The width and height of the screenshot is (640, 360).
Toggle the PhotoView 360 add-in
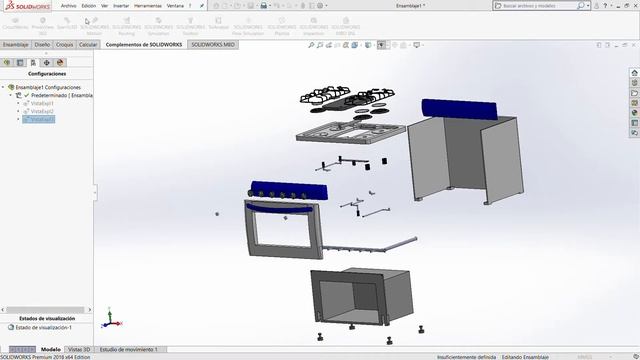[x=42, y=27]
